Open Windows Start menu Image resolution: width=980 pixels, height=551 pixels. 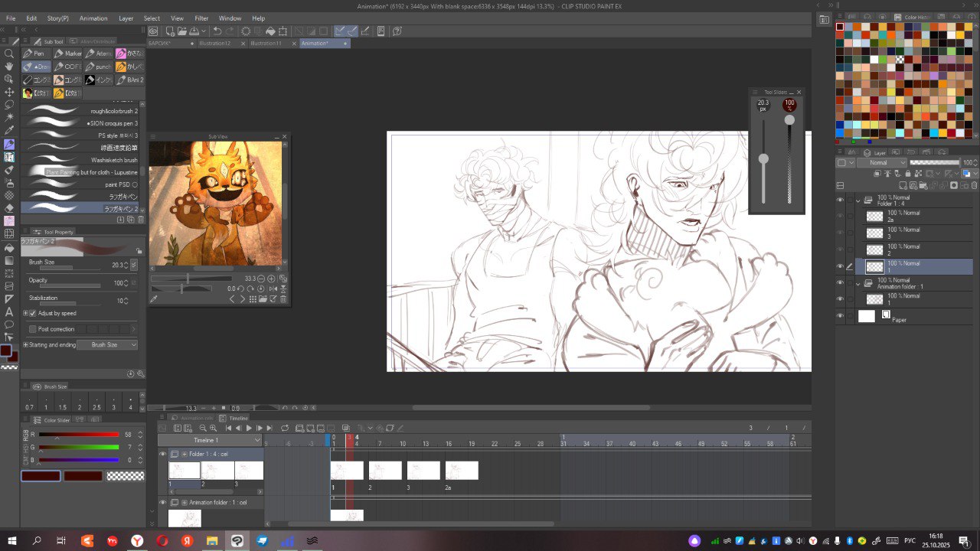12,540
